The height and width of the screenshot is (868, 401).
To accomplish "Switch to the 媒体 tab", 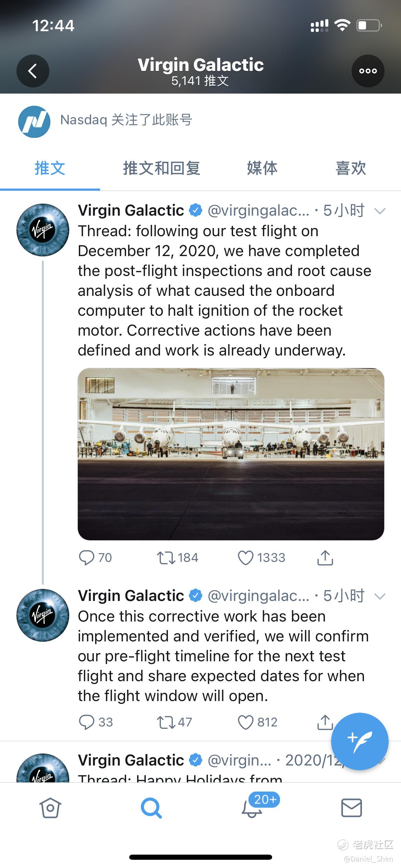I will click(262, 168).
